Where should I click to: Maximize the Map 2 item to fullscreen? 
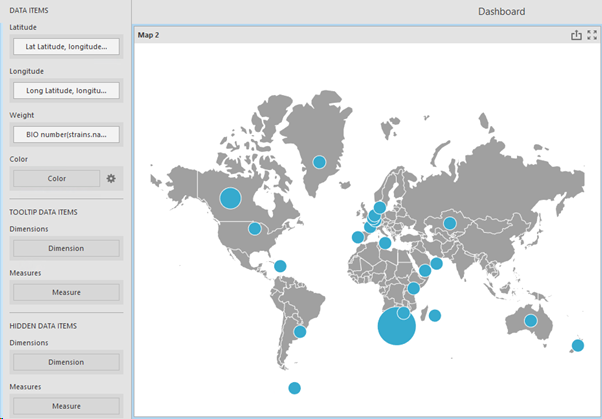click(x=592, y=35)
